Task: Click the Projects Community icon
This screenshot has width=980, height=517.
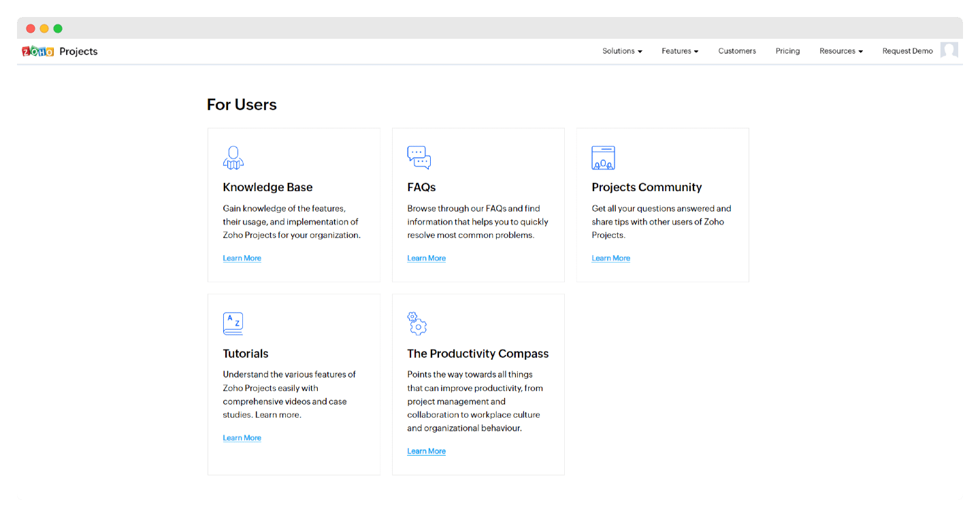Action: coord(603,158)
